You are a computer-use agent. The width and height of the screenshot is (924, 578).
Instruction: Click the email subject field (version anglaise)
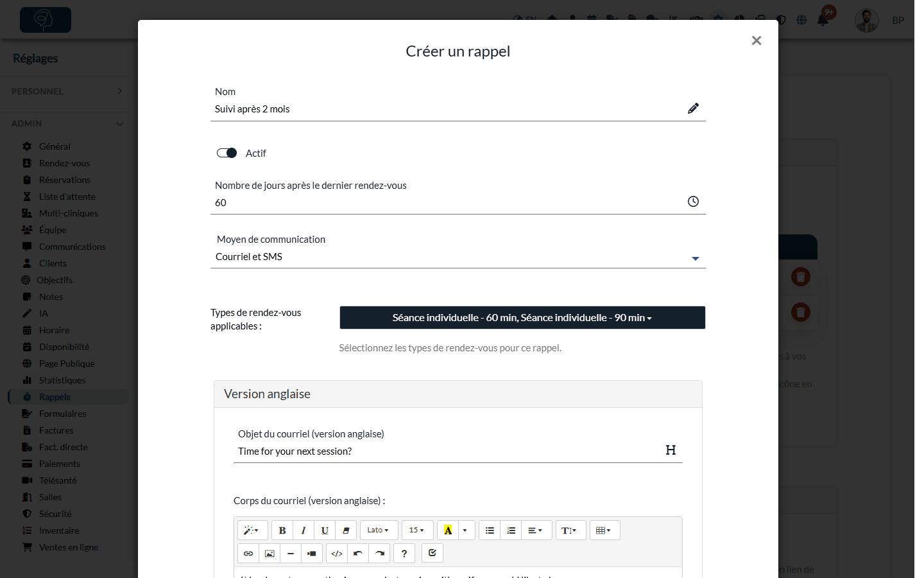coord(458,451)
